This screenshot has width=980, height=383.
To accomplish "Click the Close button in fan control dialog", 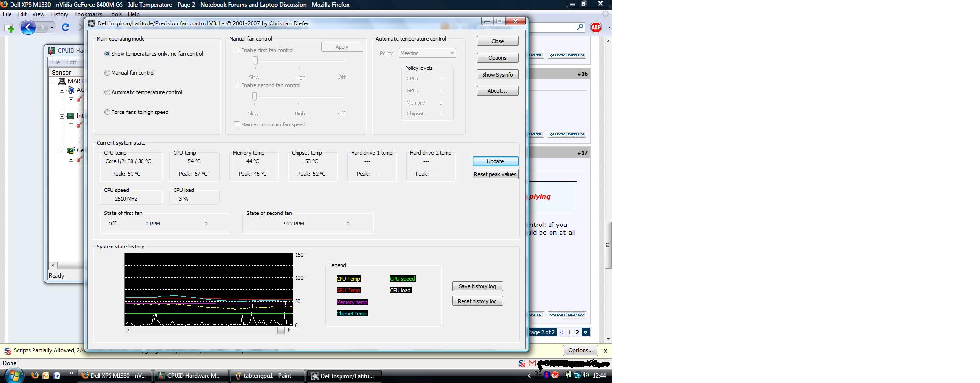I will [497, 41].
